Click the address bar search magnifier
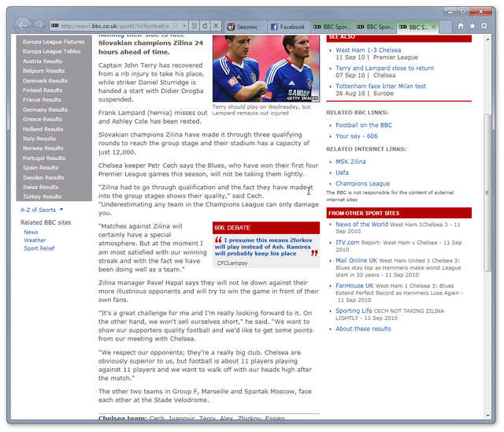 pyautogui.click(x=174, y=26)
